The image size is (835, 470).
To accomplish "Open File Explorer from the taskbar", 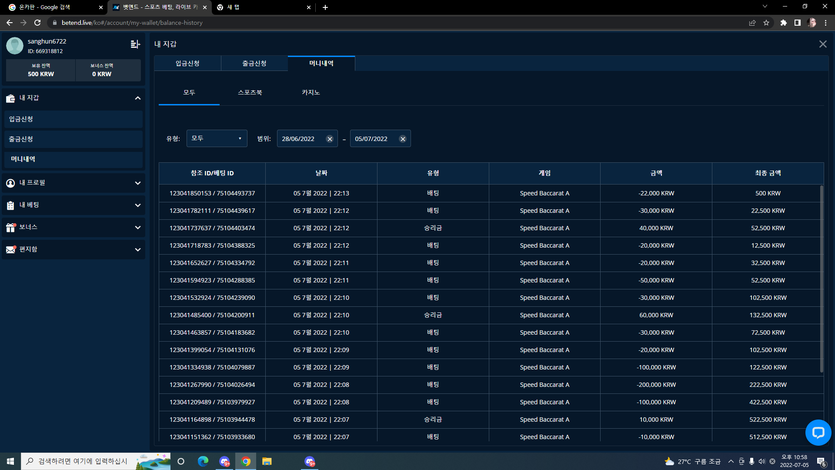I will pos(267,461).
